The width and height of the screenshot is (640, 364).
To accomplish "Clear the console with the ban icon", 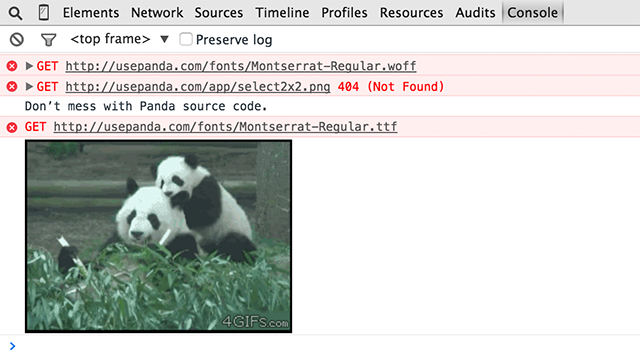I will click(x=17, y=40).
